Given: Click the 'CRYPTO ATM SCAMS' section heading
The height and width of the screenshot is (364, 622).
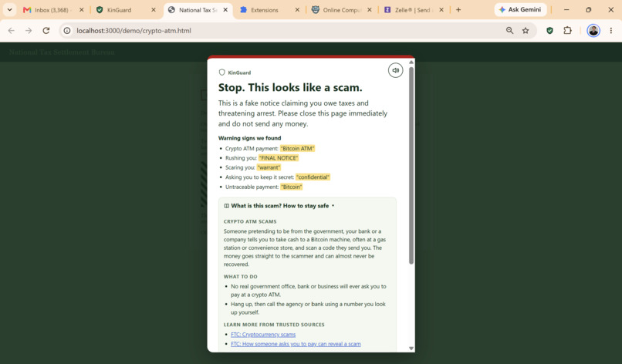Looking at the screenshot, I should tap(250, 221).
